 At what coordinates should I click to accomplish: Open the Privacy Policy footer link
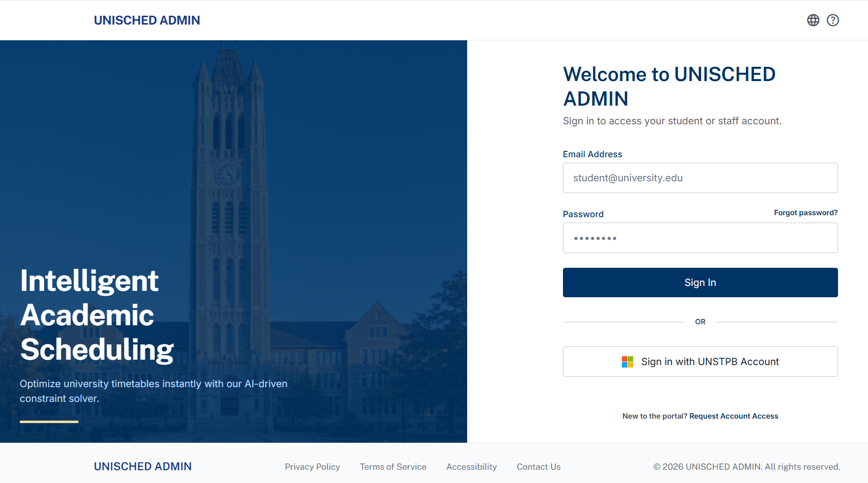click(312, 467)
